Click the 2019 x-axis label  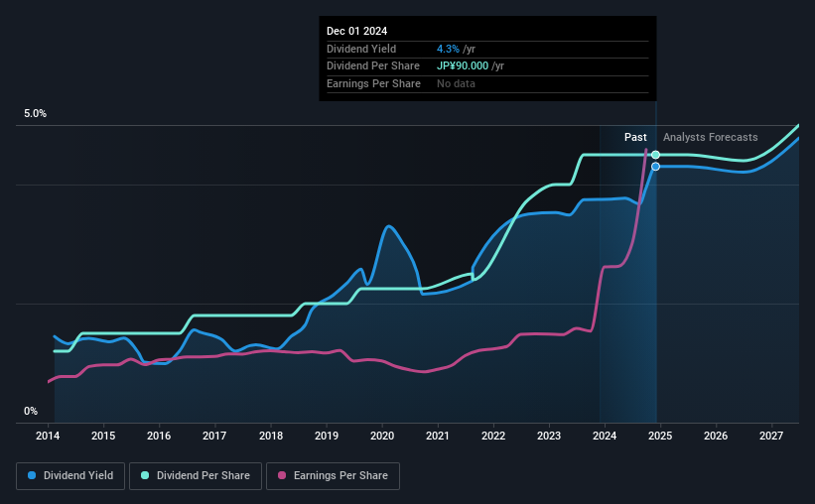pyautogui.click(x=327, y=436)
